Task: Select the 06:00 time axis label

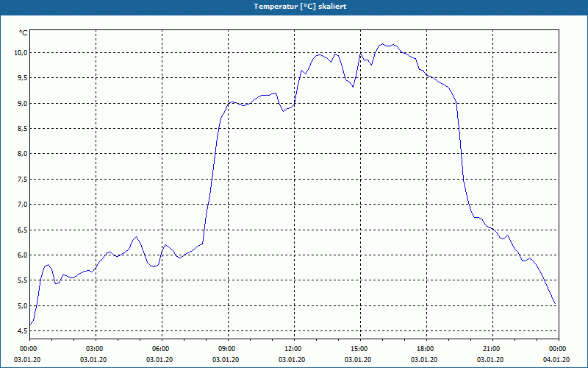Action: tap(159, 349)
